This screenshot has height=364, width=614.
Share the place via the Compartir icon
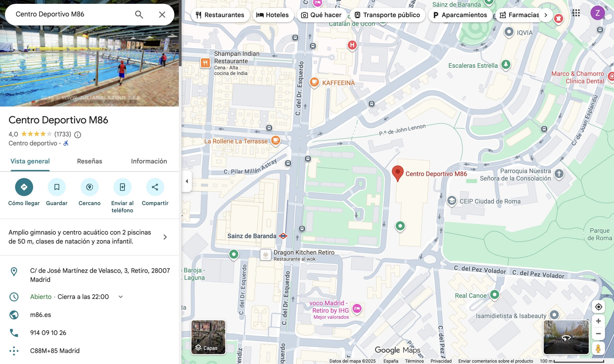[x=155, y=187]
